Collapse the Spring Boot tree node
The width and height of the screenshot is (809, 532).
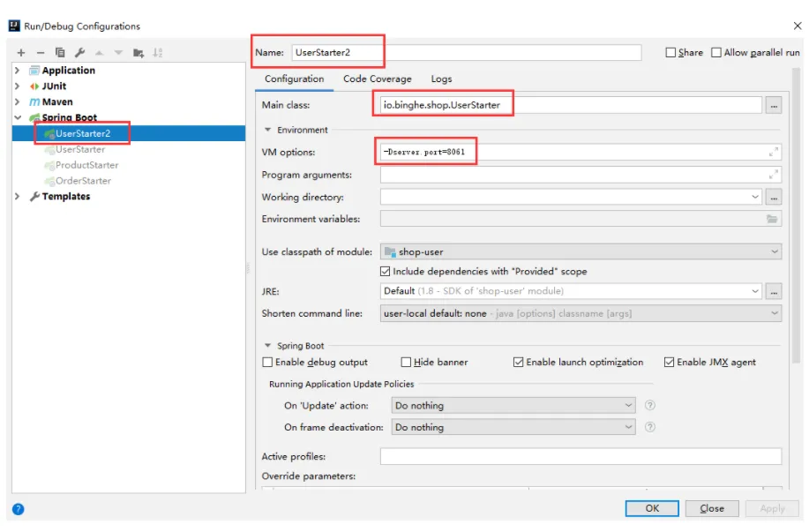(18, 117)
